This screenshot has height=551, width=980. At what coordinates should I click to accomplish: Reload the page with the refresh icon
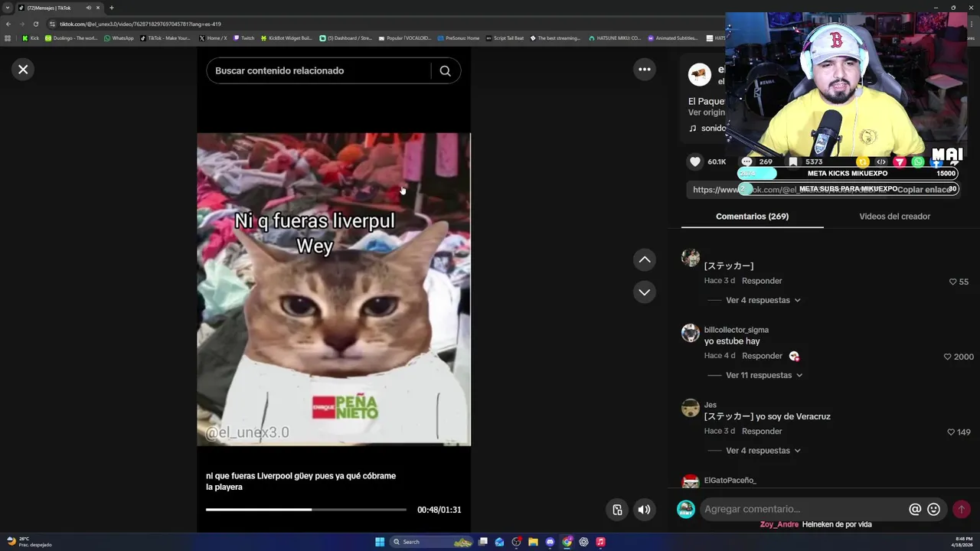click(35, 24)
